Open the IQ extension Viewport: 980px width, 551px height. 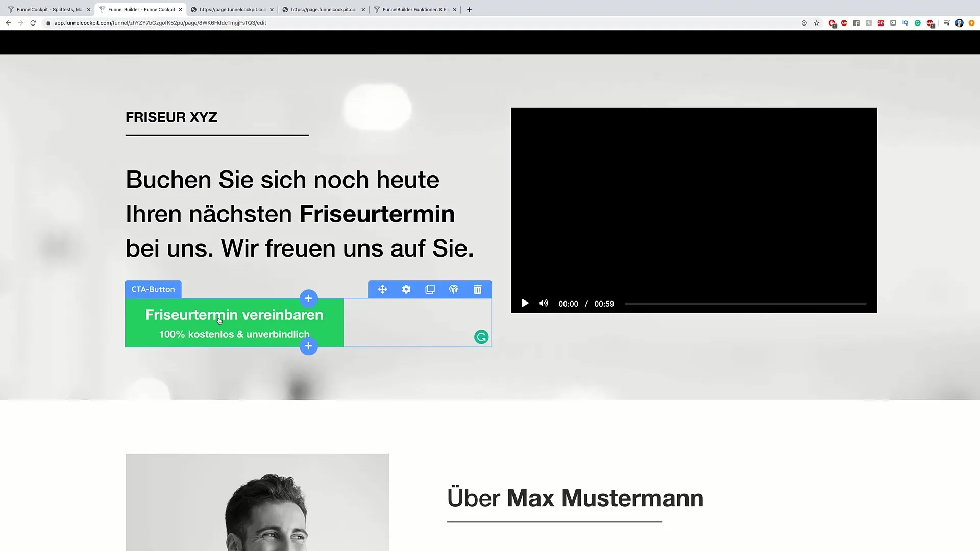[x=905, y=23]
